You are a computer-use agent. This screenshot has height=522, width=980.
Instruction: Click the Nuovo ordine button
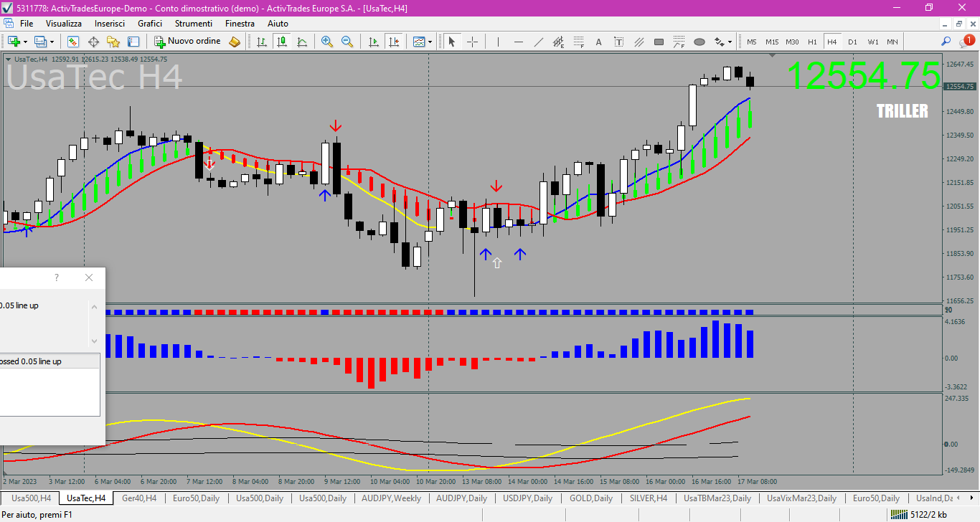point(187,42)
